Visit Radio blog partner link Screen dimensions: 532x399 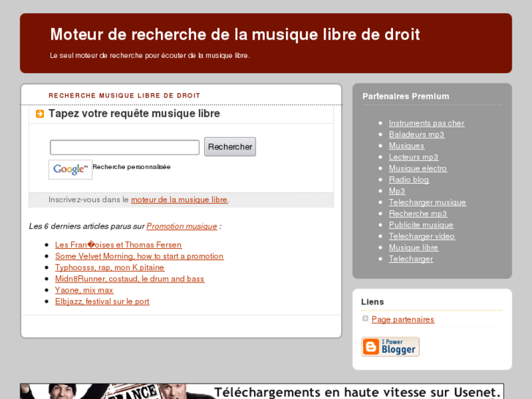[409, 179]
